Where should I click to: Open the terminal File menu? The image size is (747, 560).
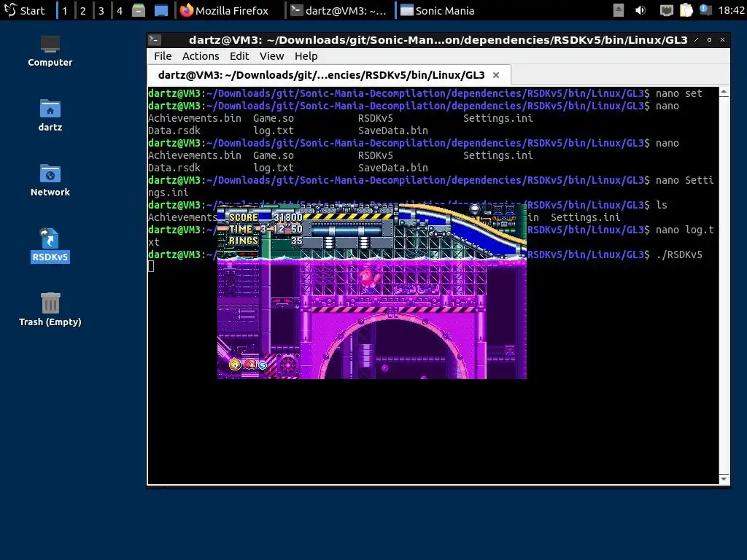click(163, 56)
